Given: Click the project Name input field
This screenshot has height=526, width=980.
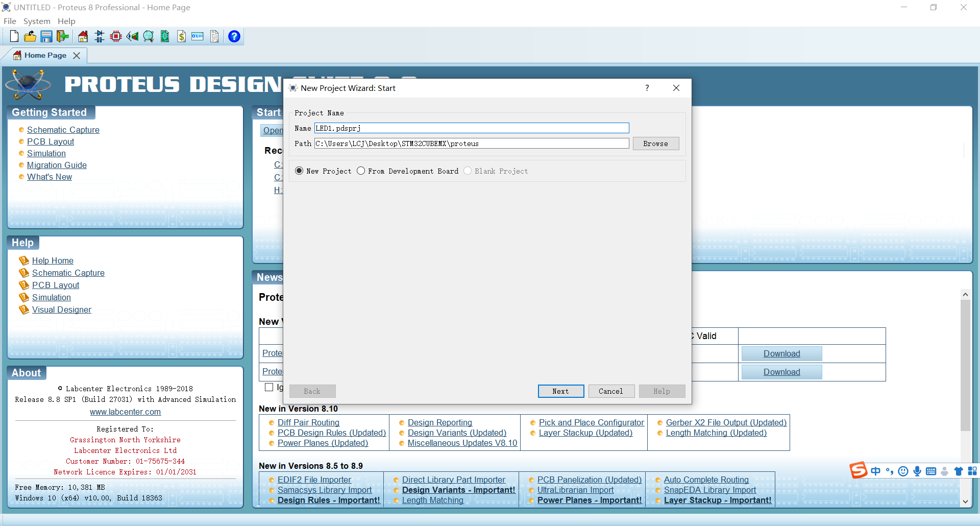Looking at the screenshot, I should click(x=472, y=128).
